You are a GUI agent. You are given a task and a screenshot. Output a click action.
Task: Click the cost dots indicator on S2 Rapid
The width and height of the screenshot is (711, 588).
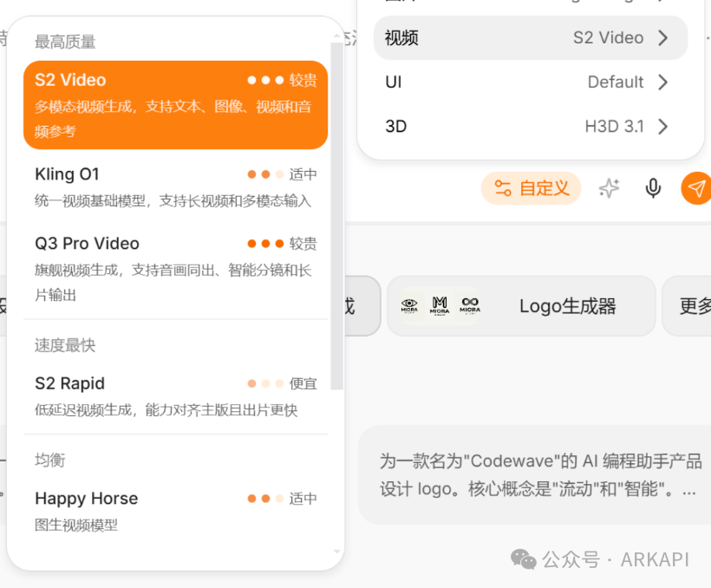[265, 384]
